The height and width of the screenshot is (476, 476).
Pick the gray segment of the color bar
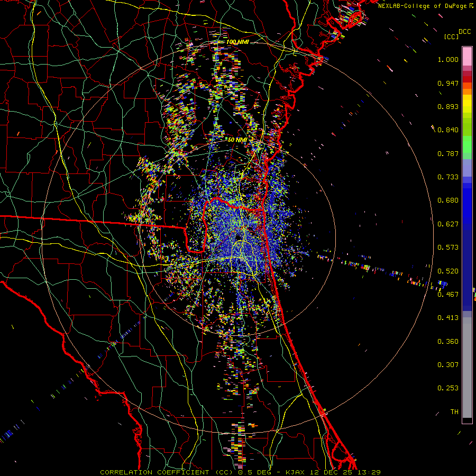(467, 368)
